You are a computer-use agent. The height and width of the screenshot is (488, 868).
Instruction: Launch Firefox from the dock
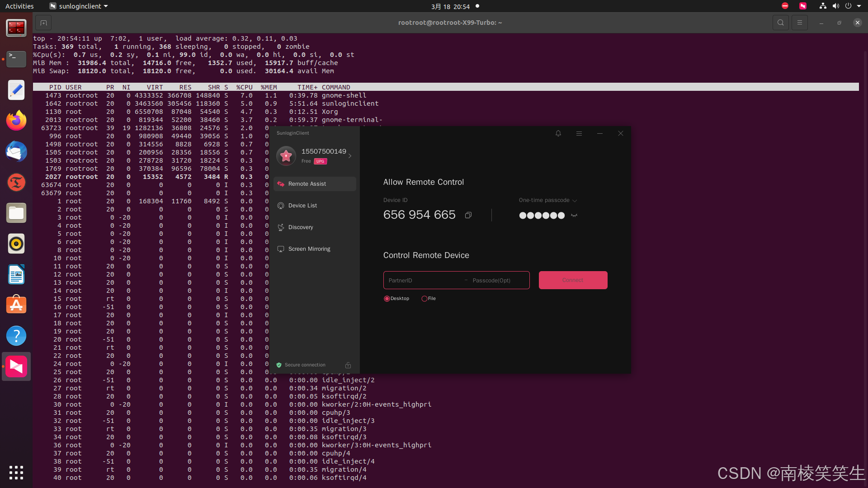(16, 120)
